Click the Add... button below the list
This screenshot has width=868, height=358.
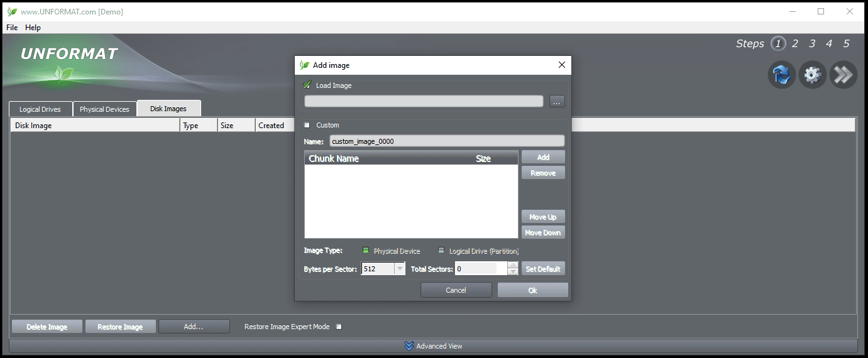(194, 327)
